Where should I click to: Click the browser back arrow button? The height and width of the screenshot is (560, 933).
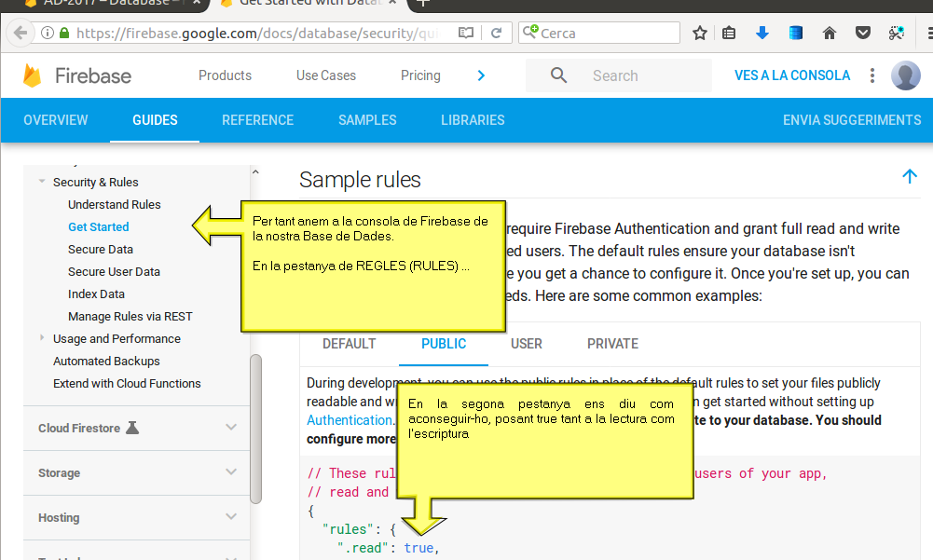point(21,33)
